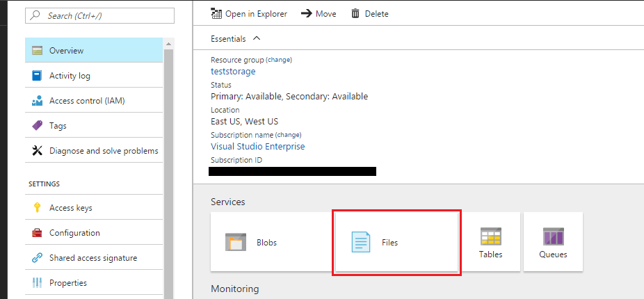Click the Diagnose and solve problems wrench icon

pyautogui.click(x=37, y=151)
